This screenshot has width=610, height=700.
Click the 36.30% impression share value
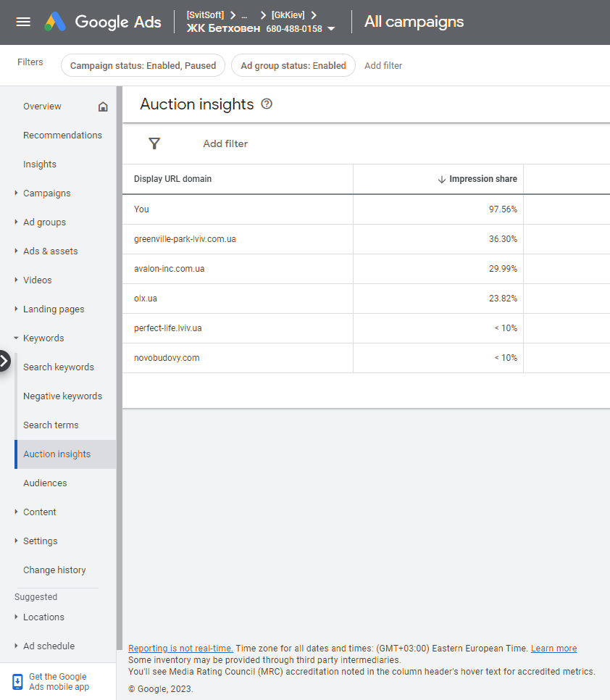point(503,239)
